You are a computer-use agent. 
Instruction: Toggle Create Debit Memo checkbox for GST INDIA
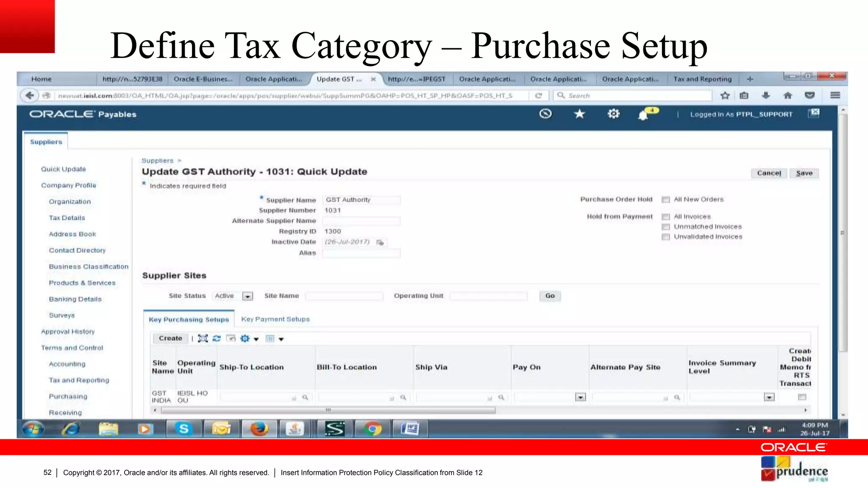(x=802, y=397)
